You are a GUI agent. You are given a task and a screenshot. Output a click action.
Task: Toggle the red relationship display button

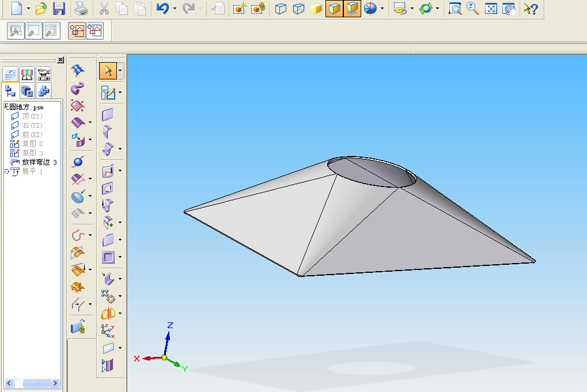pos(95,31)
